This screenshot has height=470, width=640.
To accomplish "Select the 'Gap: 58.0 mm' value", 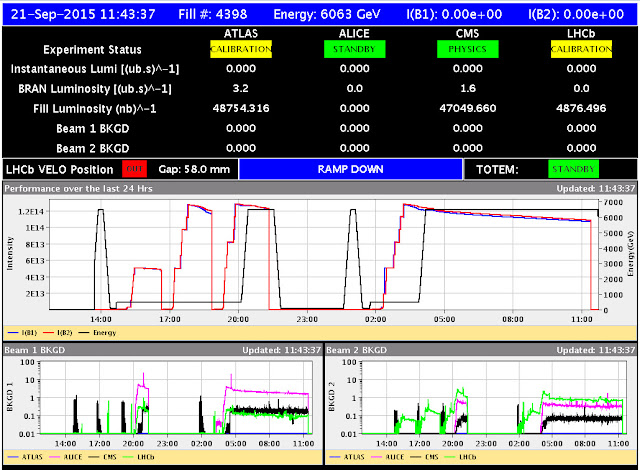I will tap(194, 169).
